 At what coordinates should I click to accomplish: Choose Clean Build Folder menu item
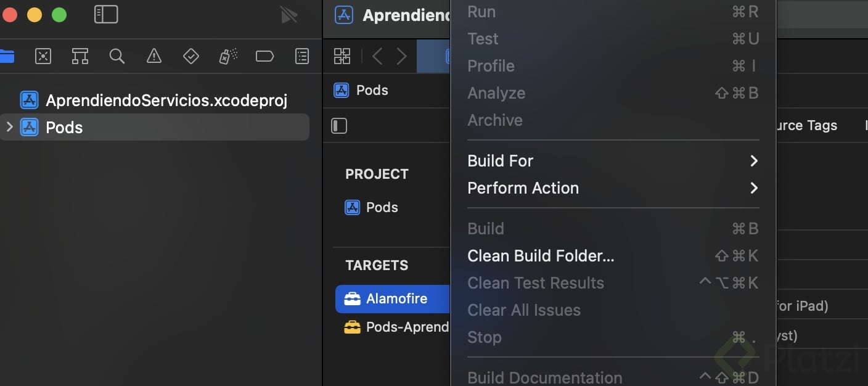point(541,256)
